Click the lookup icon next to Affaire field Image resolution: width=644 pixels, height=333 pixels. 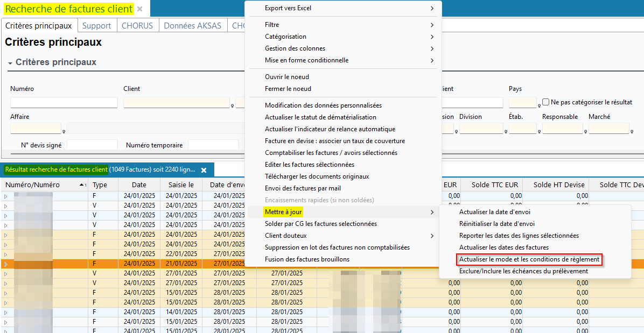click(64, 131)
